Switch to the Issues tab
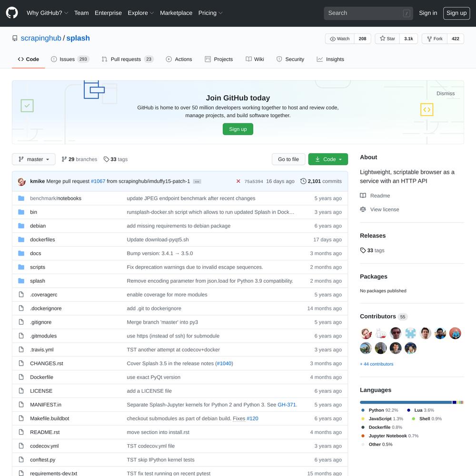This screenshot has height=476, width=476. pos(70,59)
